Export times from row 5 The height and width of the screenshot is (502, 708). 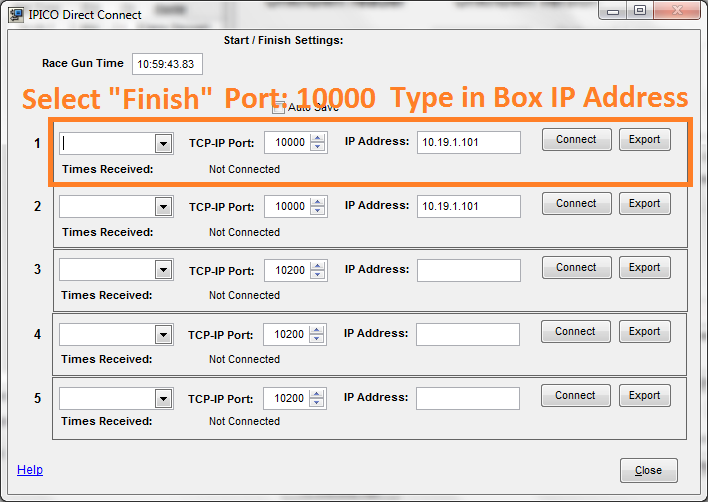pos(645,396)
